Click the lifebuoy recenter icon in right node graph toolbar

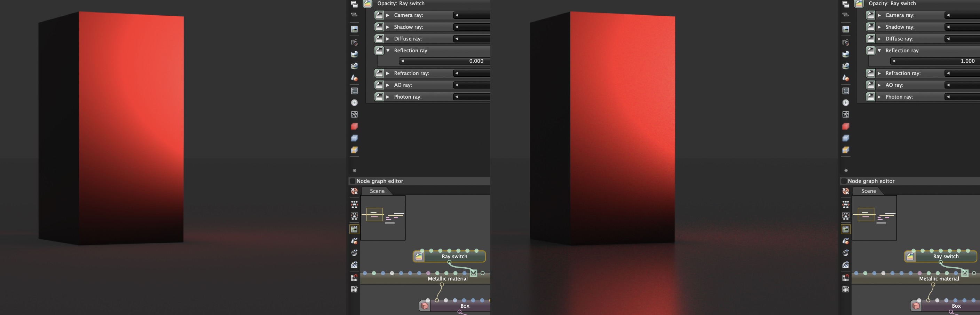[845, 191]
